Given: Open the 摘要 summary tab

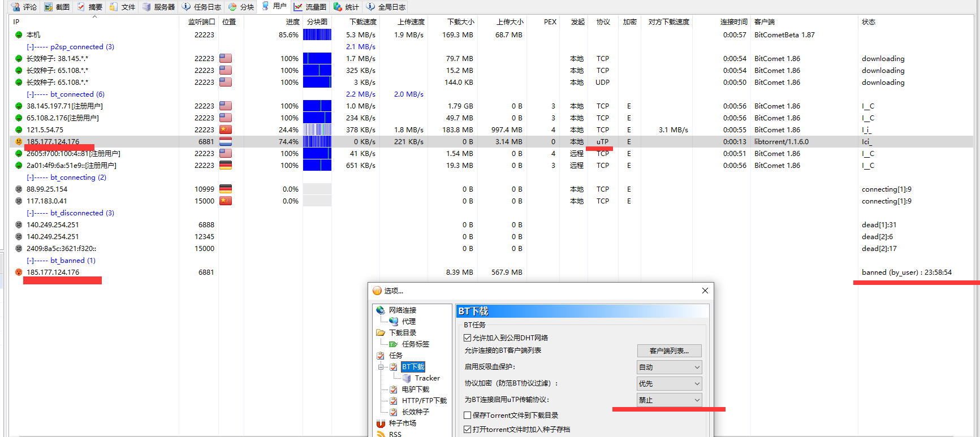Looking at the screenshot, I should [x=90, y=7].
